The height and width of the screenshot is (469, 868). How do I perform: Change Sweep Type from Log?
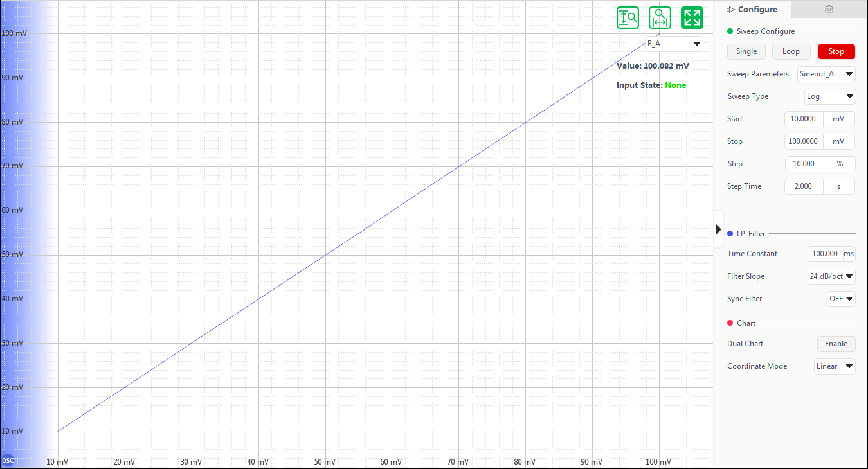click(x=830, y=96)
